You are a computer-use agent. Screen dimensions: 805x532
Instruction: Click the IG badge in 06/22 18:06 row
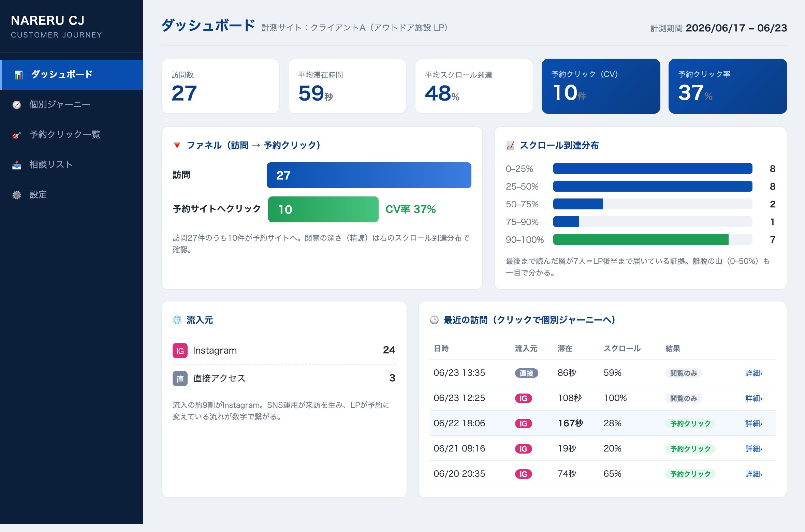pyautogui.click(x=523, y=424)
